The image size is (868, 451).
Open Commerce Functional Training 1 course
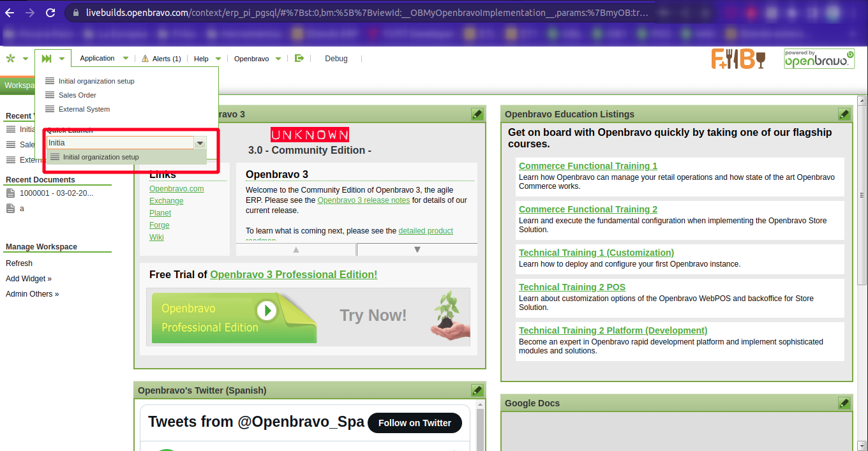click(588, 166)
